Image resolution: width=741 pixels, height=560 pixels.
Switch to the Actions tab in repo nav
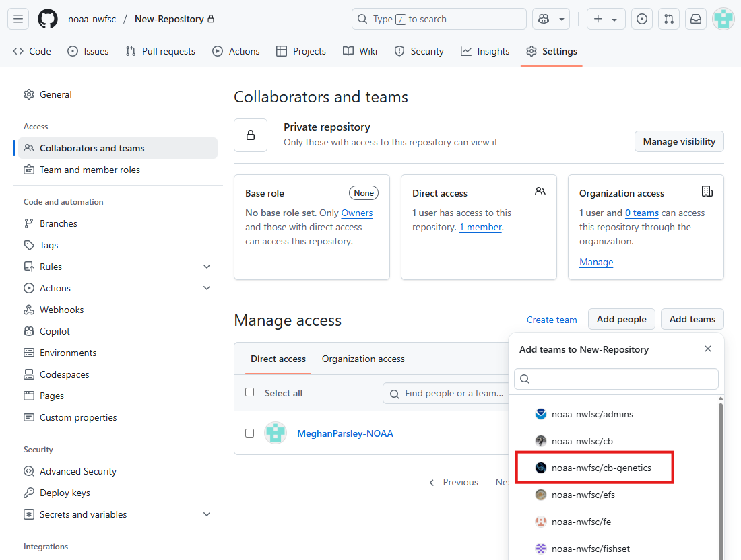[236, 51]
